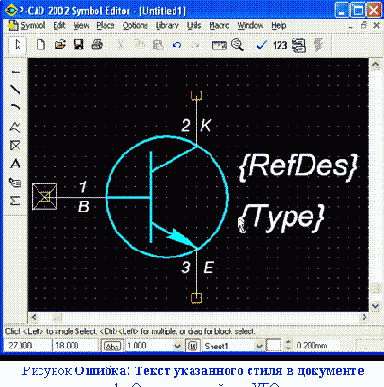Restore the inner document window
The width and height of the screenshot is (384, 387).
coord(364,26)
